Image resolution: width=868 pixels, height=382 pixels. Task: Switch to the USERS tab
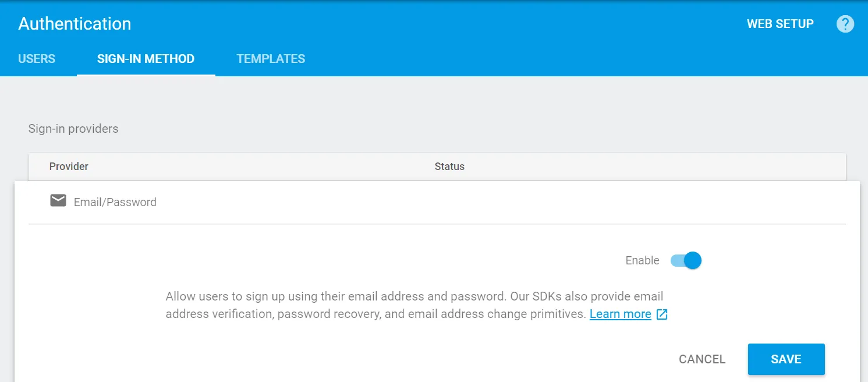(37, 59)
